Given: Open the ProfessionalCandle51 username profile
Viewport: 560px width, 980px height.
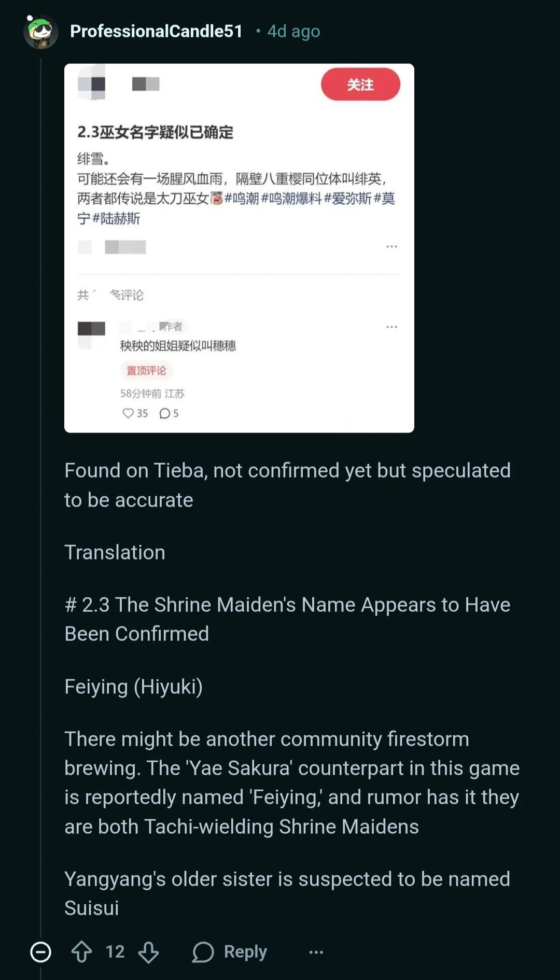Looking at the screenshot, I should tap(156, 31).
